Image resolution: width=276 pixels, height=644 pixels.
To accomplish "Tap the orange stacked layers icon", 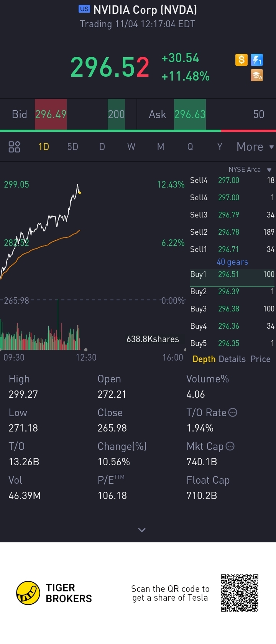I will (257, 76).
